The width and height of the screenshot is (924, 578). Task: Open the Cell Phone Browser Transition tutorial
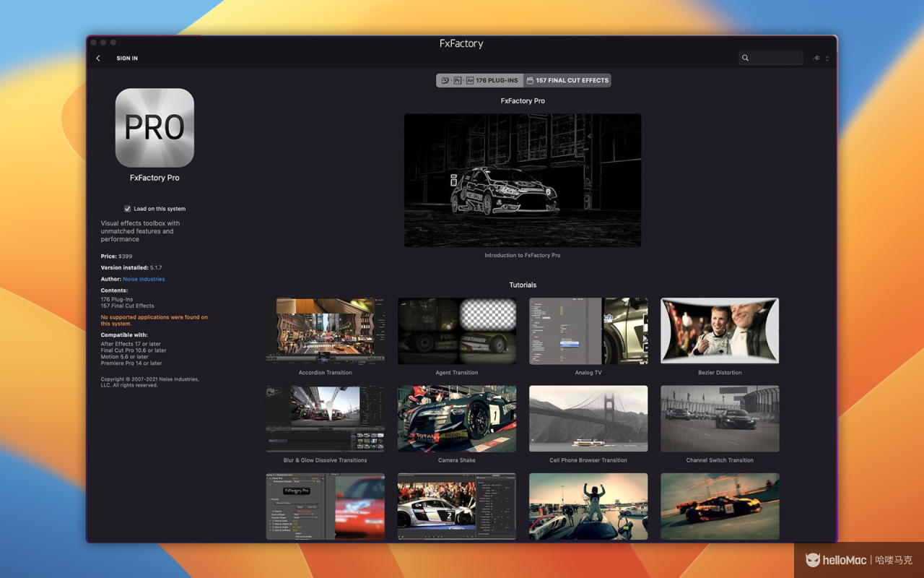(x=588, y=418)
